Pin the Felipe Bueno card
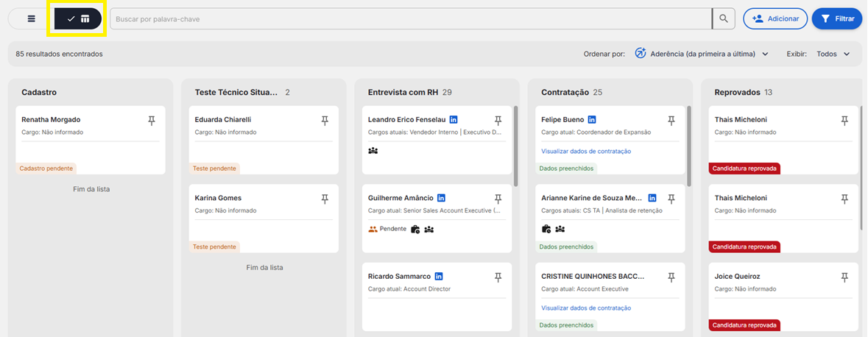The image size is (868, 337). 671,121
